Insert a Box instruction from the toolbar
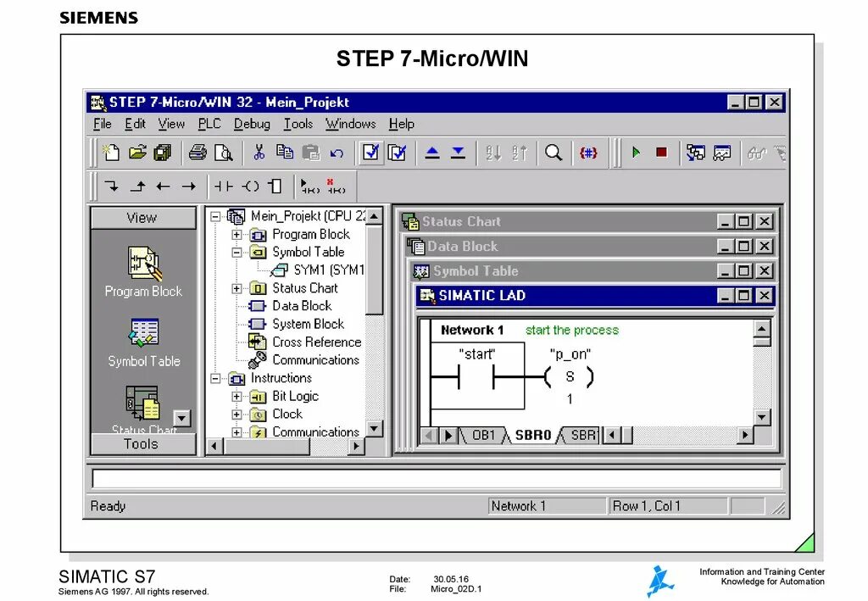This screenshot has height=601, width=868. click(x=275, y=186)
